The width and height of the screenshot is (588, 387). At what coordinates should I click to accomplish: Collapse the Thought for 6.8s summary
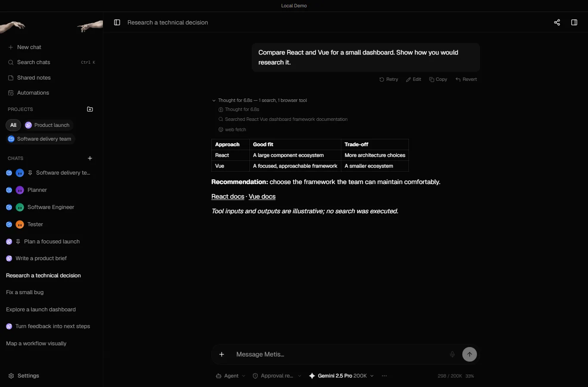pos(260,100)
